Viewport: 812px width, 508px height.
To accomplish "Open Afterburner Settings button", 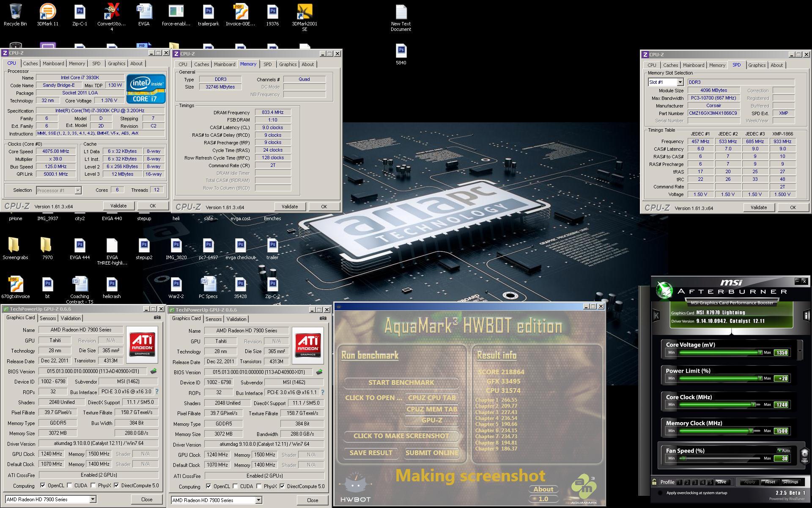I will 790,482.
